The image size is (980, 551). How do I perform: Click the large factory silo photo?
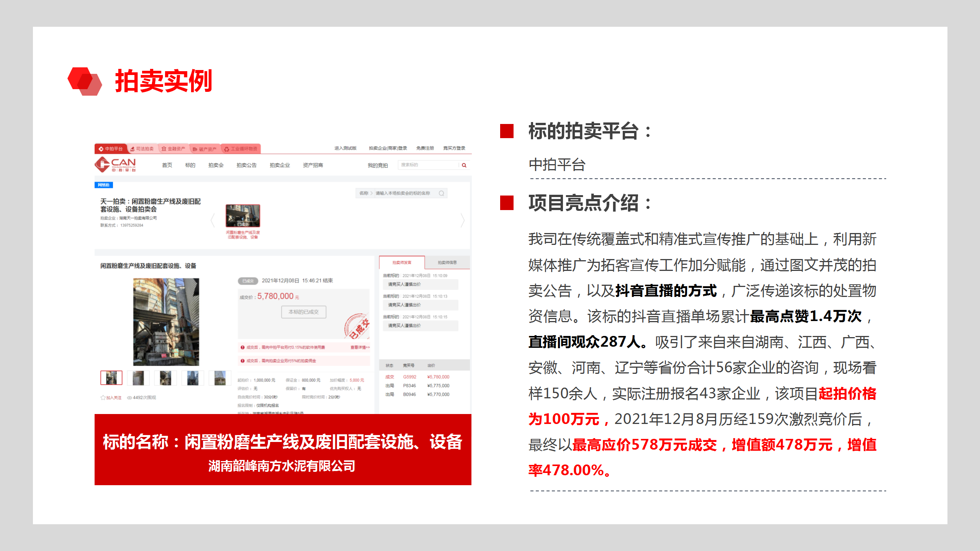coord(166,322)
